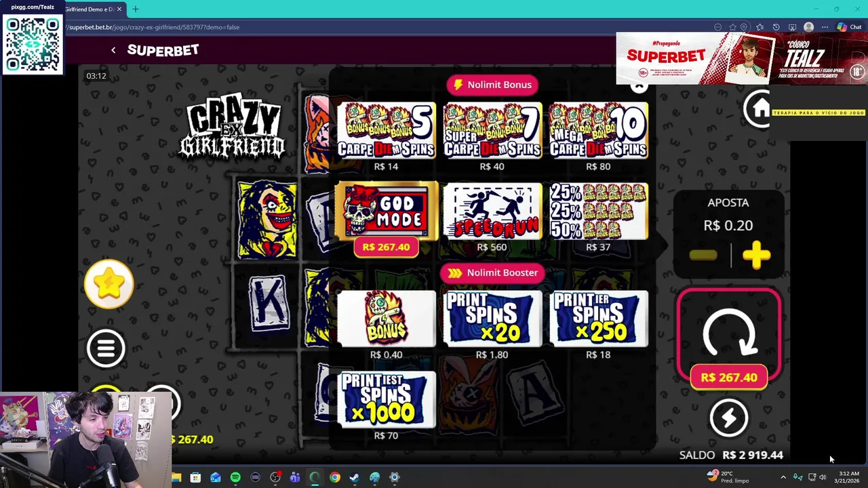Click the 03:12 game clock text
Image resolution: width=868 pixels, height=488 pixels.
[x=96, y=76]
